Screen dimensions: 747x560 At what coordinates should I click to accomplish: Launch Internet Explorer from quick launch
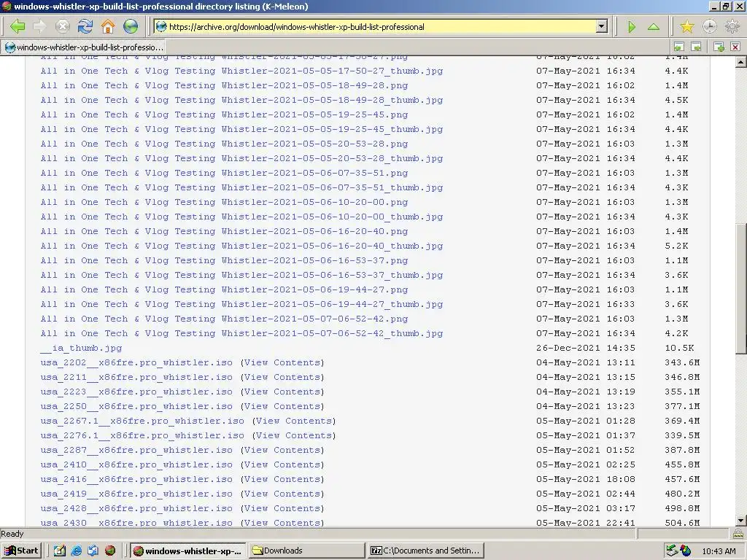[76, 551]
